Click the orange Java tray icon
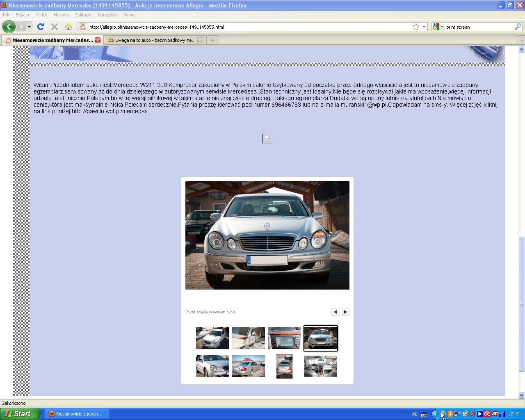Viewport: 525px width, 420px height. 450,414
